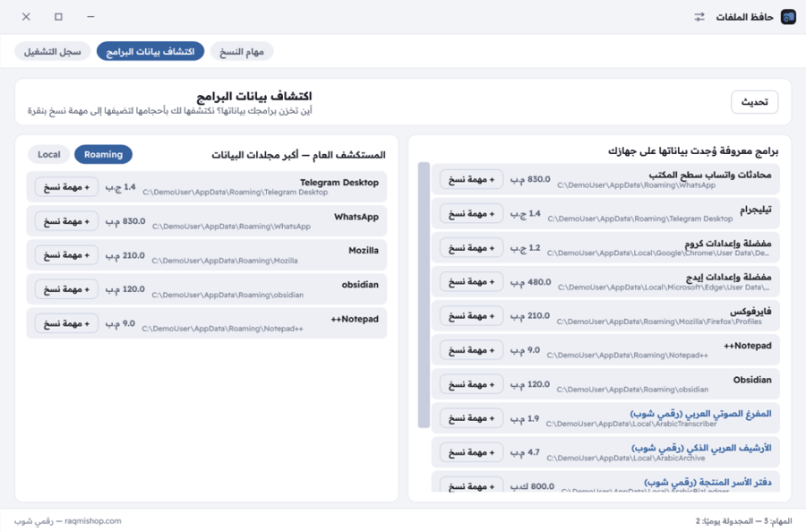This screenshot has height=532, width=806.
Task: Add copy task for مفضلة وإعدادات إيدج
Action: pyautogui.click(x=471, y=282)
